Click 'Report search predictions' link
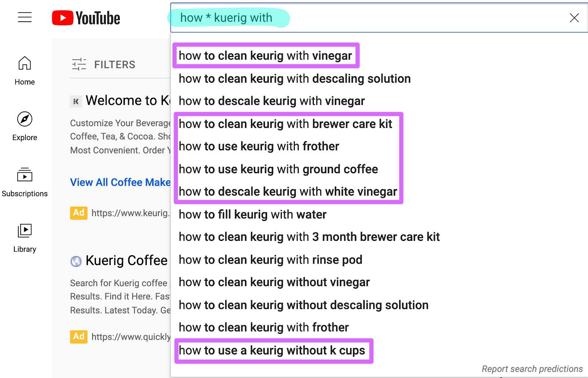This screenshot has height=378, width=588. click(x=532, y=369)
